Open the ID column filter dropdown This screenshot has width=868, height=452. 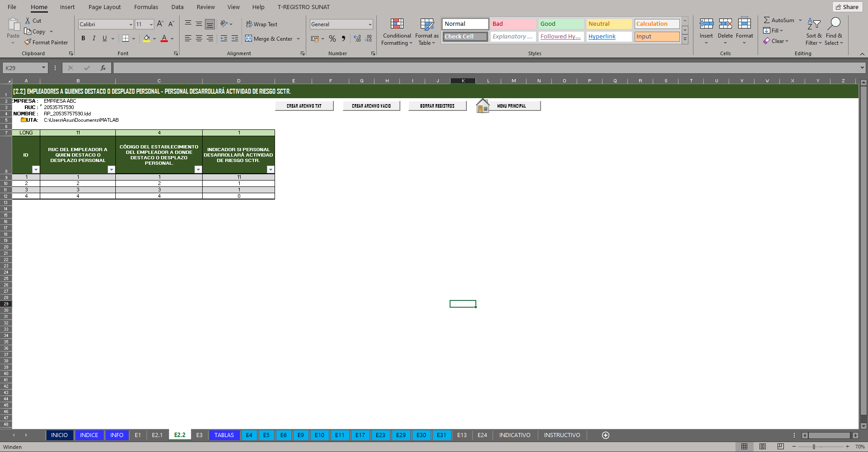pos(36,170)
